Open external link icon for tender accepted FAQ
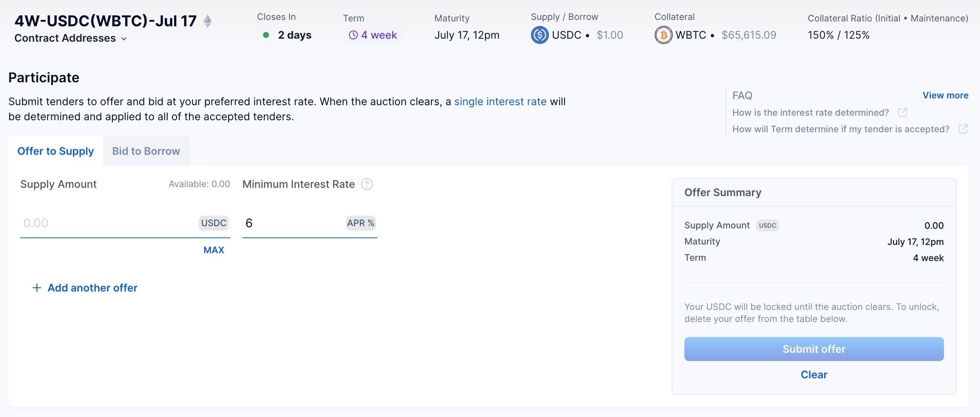The width and height of the screenshot is (980, 417). 962,129
